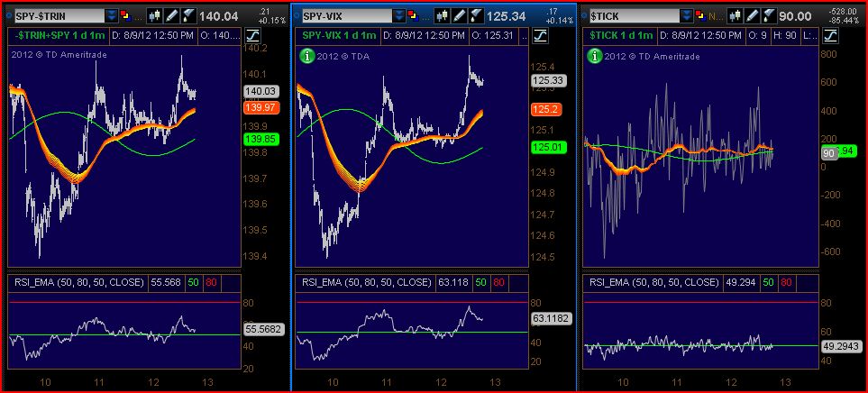The width and height of the screenshot is (868, 393).
Task: Click 55.5682 RSI bubble on axis
Action: tap(263, 329)
